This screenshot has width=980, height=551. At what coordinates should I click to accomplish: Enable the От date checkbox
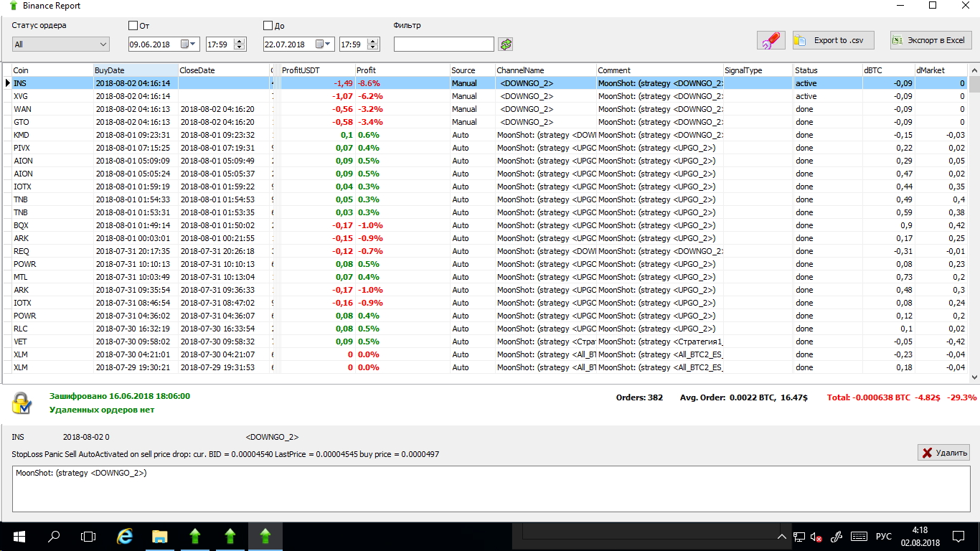coord(133,26)
